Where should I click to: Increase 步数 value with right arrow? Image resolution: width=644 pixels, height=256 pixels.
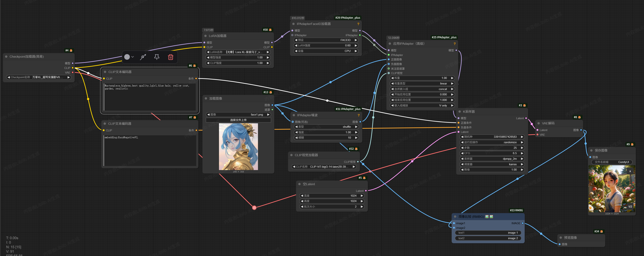click(522, 148)
